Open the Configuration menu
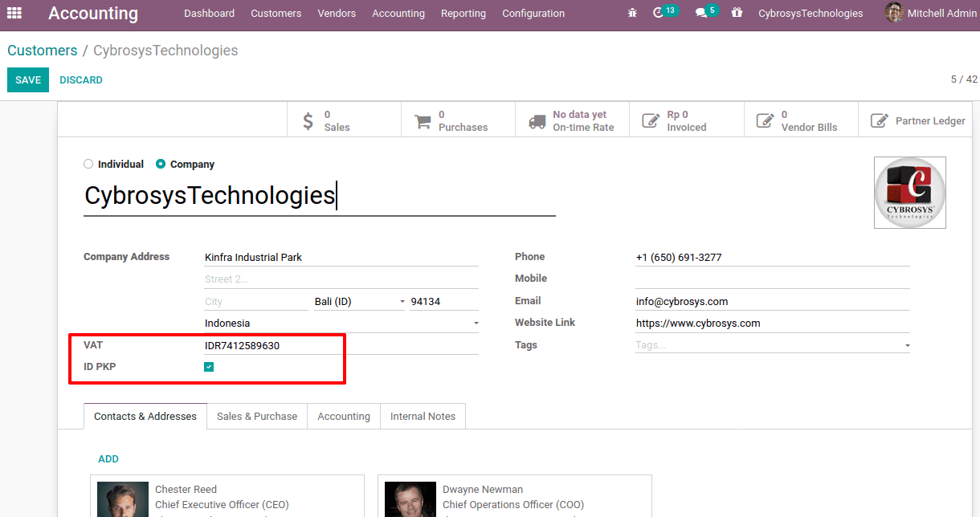This screenshot has width=980, height=517. tap(533, 13)
